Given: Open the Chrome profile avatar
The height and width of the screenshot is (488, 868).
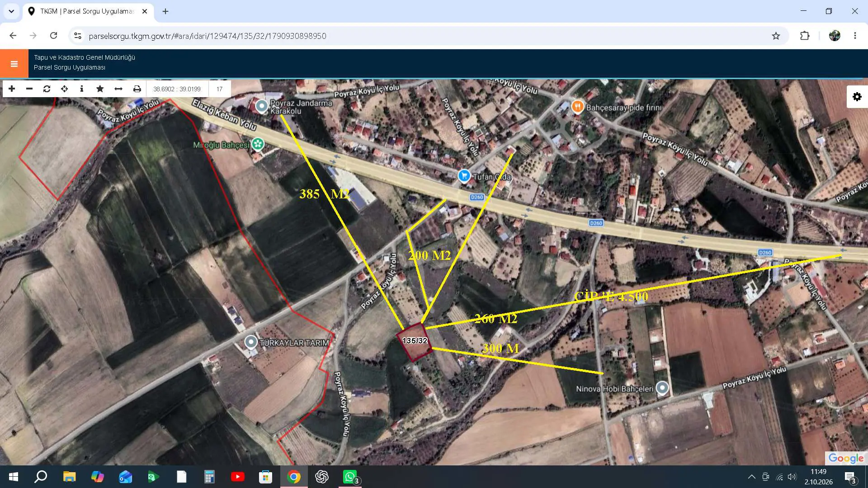Looking at the screenshot, I should [835, 36].
